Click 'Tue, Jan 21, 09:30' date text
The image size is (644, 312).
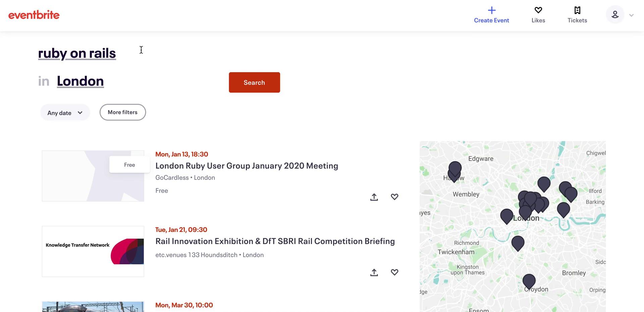pos(181,229)
